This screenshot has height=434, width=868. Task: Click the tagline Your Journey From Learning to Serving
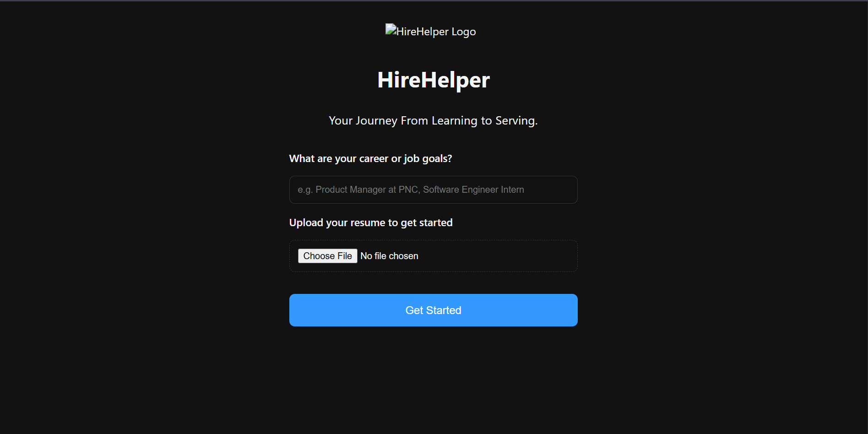click(x=433, y=121)
